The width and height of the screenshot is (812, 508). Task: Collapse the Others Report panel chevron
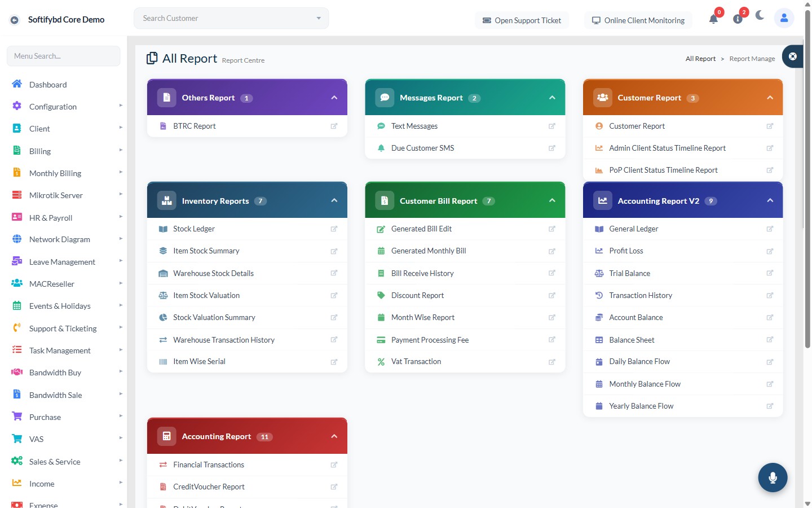point(334,98)
